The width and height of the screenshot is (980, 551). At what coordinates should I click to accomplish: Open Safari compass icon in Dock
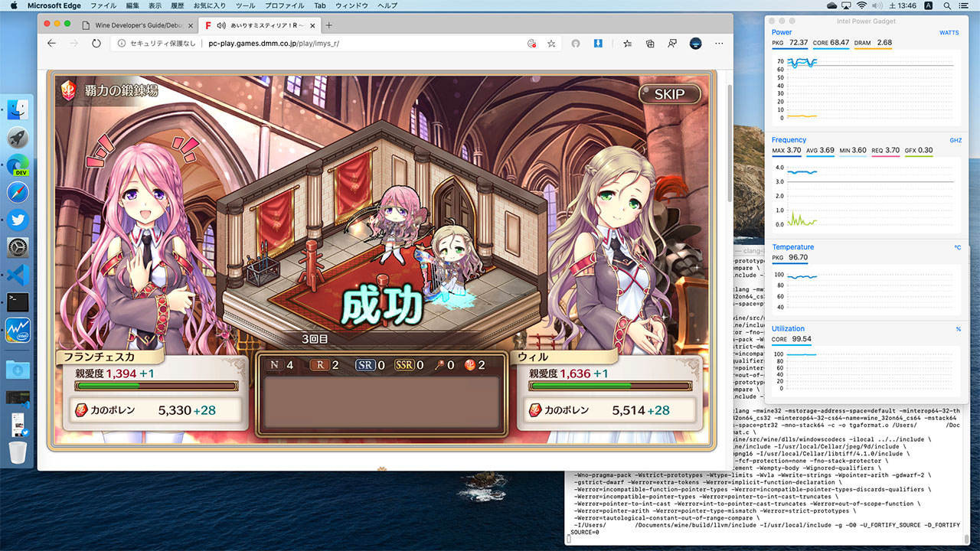coord(18,193)
